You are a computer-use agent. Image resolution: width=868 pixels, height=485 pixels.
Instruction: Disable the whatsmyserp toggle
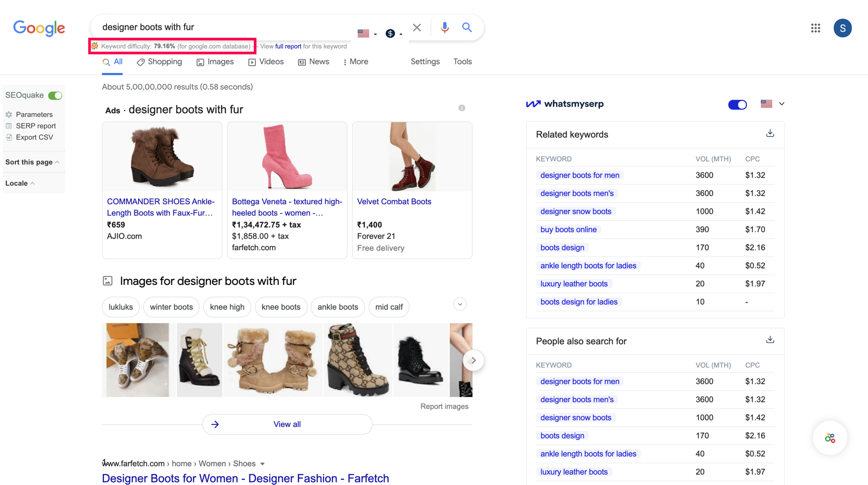pyautogui.click(x=737, y=104)
